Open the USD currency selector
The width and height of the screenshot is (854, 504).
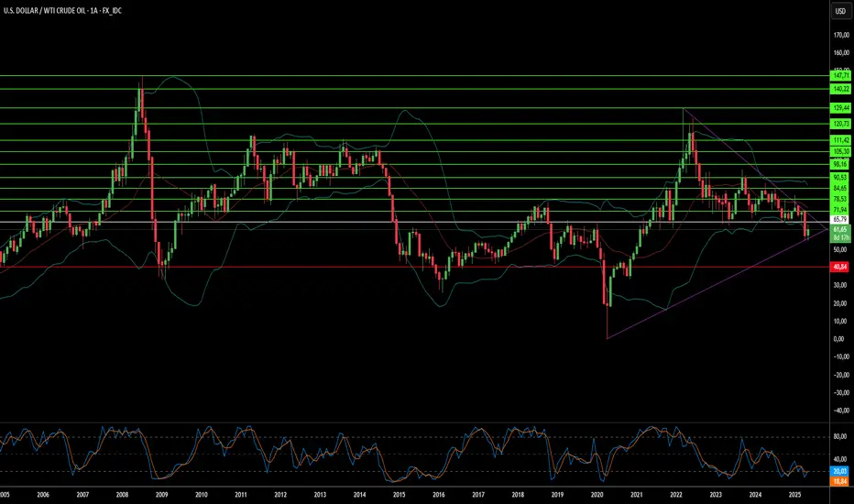839,12
